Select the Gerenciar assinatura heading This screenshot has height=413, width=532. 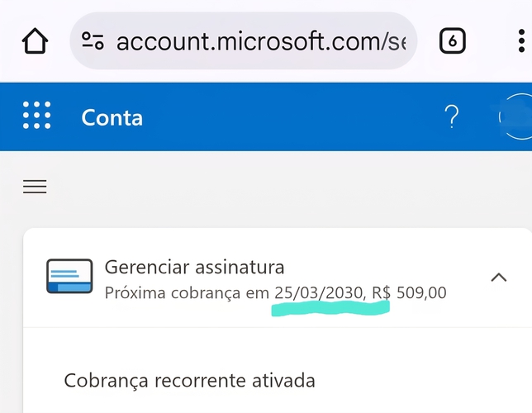coord(194,267)
